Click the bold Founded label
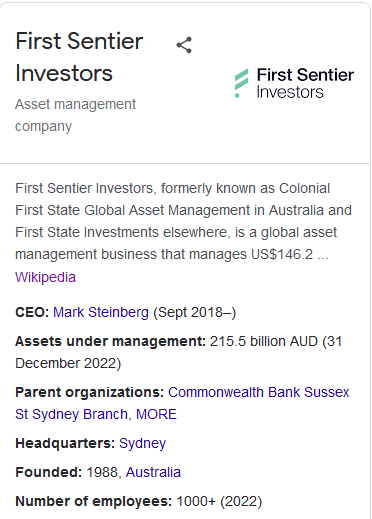The height and width of the screenshot is (519, 372). click(x=48, y=472)
